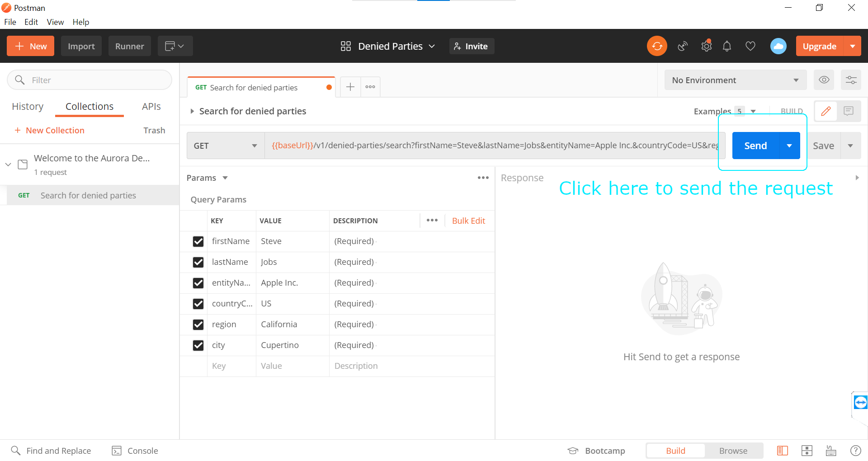Open the File menu
Image resolution: width=868 pixels, height=461 pixels.
pyautogui.click(x=10, y=22)
